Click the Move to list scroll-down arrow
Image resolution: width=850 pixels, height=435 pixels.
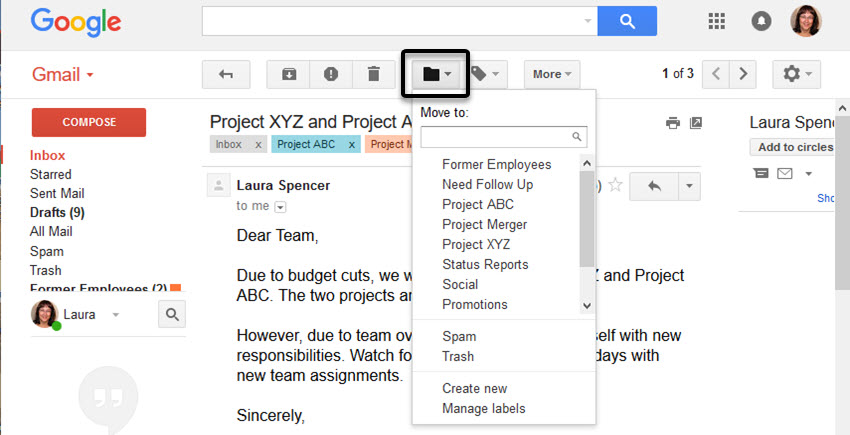point(587,306)
